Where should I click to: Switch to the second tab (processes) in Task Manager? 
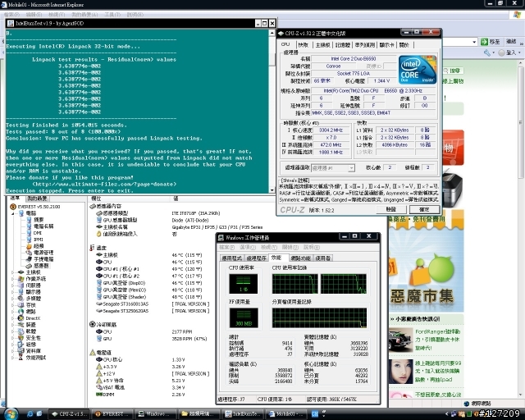tap(256, 258)
